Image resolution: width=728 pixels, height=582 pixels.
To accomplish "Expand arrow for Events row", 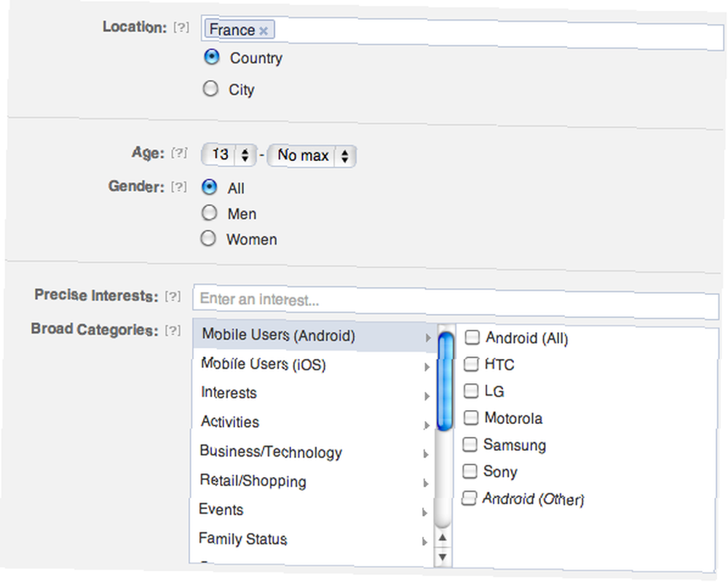I will point(424,512).
